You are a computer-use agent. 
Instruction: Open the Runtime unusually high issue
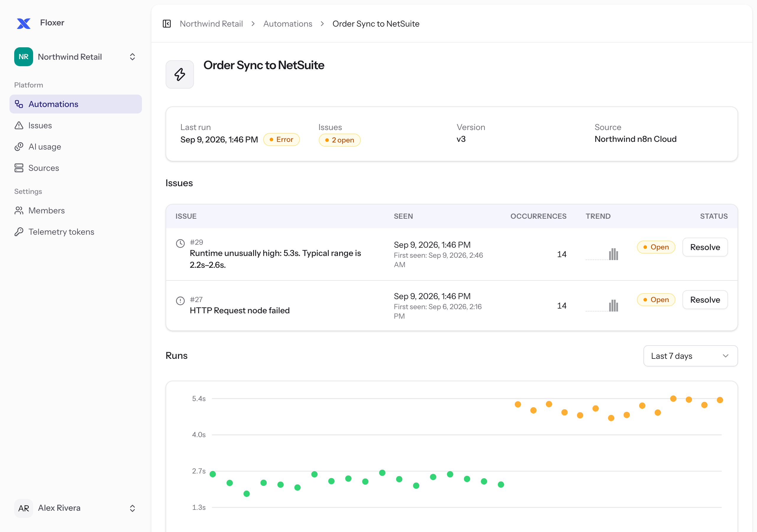coord(275,259)
